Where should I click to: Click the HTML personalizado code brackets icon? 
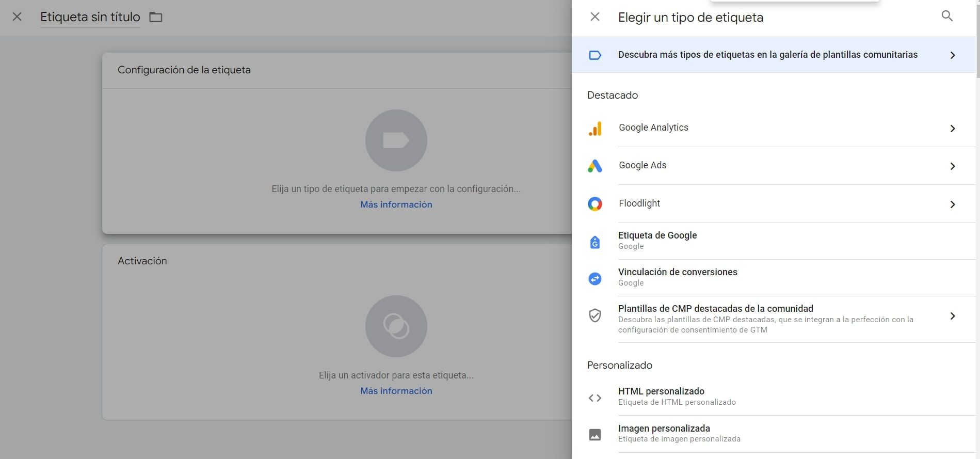click(x=595, y=398)
